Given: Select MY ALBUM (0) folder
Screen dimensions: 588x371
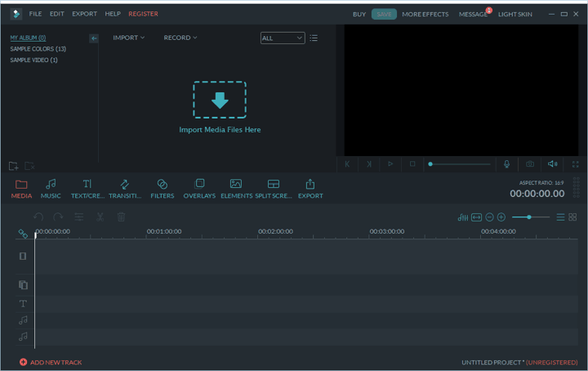Looking at the screenshot, I should coord(28,38).
